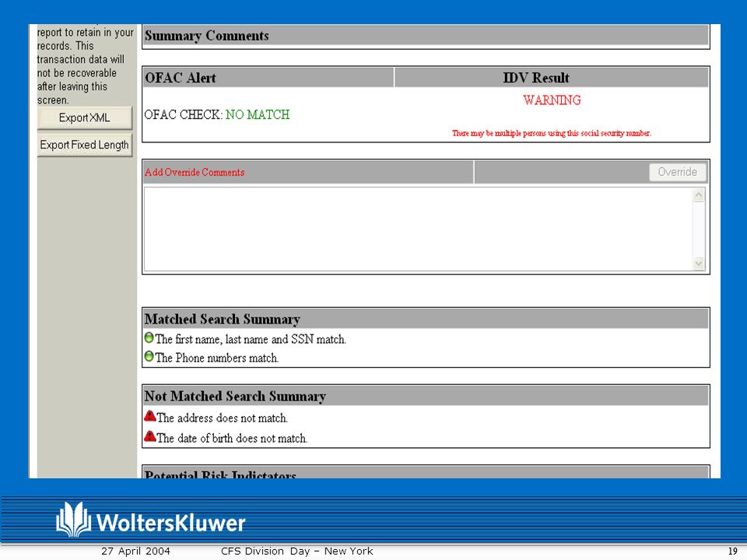Click the Not Matched Search Summary header
The width and height of the screenshot is (747, 560).
point(426,396)
